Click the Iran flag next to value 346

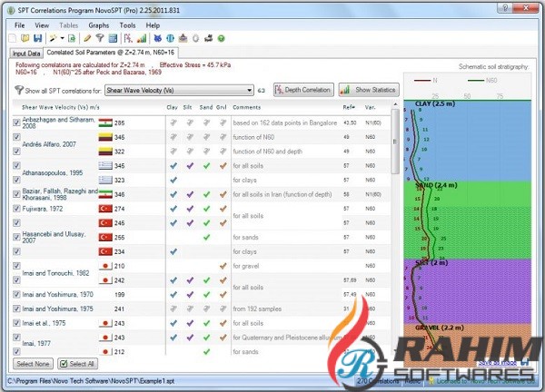pos(105,194)
